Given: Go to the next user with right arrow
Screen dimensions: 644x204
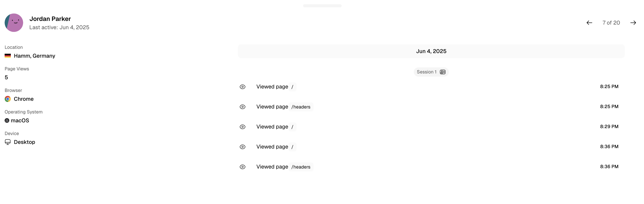Looking at the screenshot, I should pos(633,23).
